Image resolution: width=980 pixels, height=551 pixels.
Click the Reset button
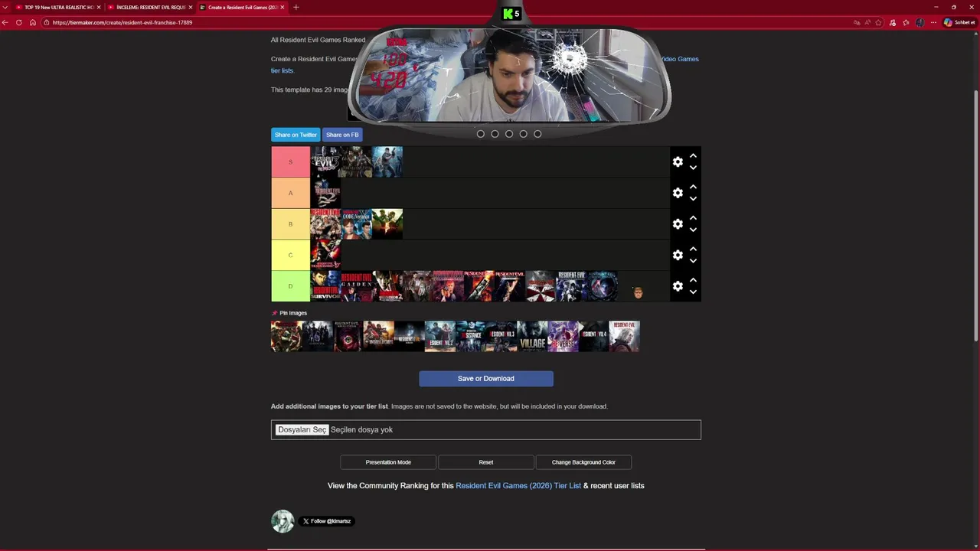(x=486, y=462)
